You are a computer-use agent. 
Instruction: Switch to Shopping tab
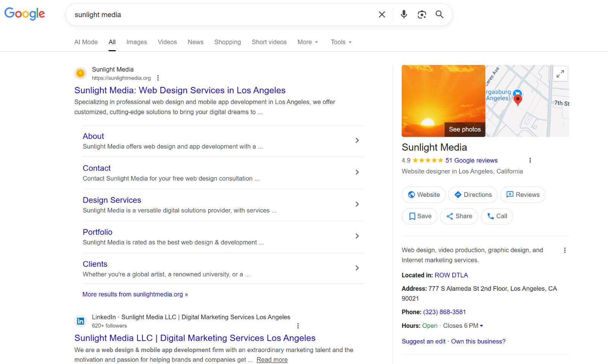(228, 42)
